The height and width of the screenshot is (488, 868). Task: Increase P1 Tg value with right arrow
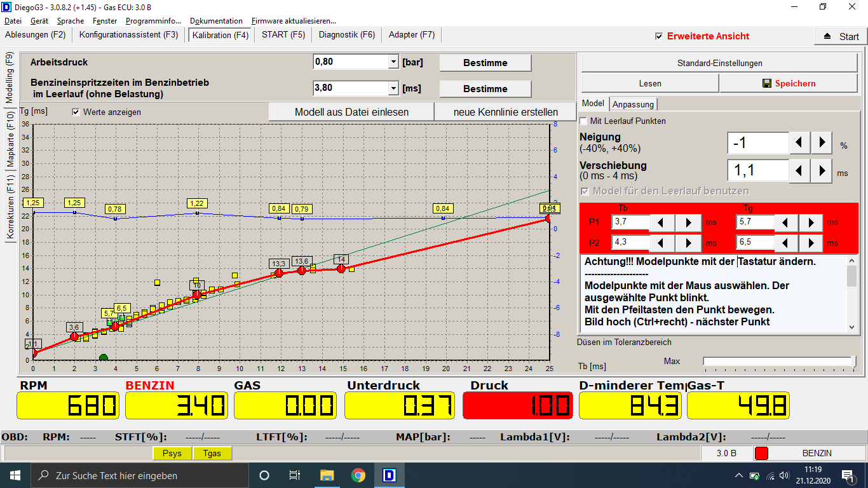click(811, 222)
